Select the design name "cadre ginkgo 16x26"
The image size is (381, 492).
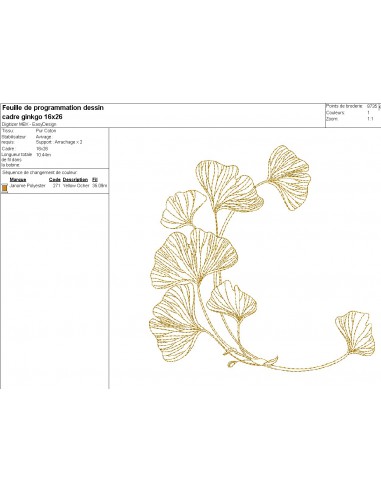(32, 117)
